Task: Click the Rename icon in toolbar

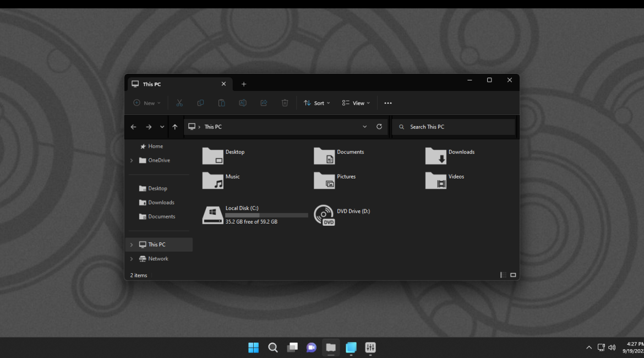Action: tap(242, 103)
